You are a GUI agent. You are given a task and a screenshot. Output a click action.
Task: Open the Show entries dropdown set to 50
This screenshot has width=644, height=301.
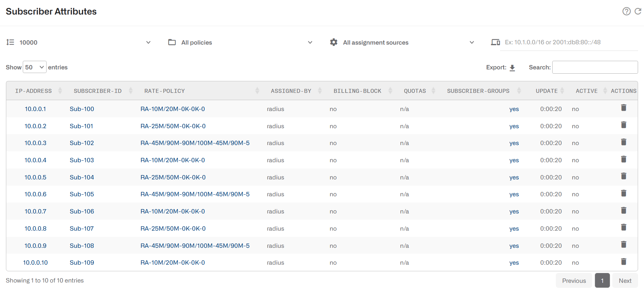[x=34, y=67]
